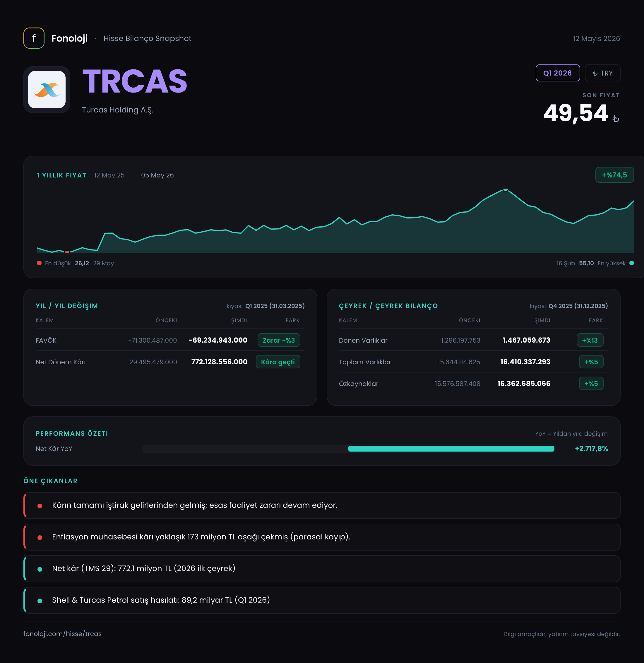Viewport: 644px width, 663px height.
Task: Click previous Net Dönem Kârı -29.495.479.000
Action: [152, 362]
